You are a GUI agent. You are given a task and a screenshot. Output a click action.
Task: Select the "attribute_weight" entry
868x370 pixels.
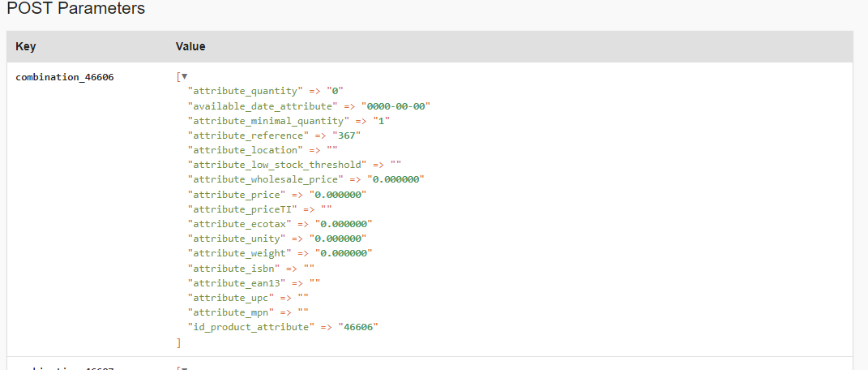tap(240, 253)
